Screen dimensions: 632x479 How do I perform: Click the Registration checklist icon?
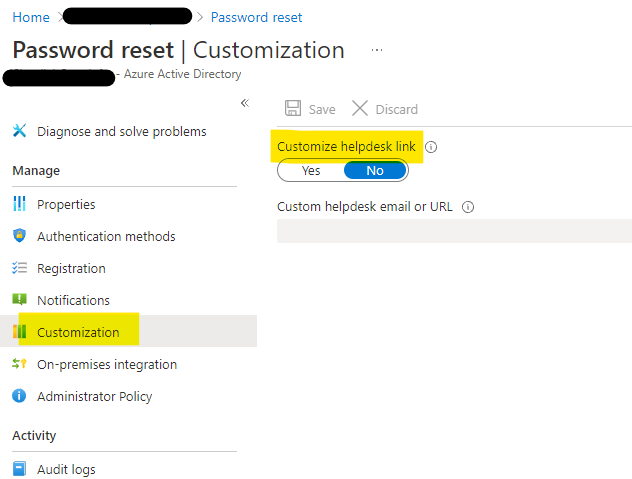point(19,268)
